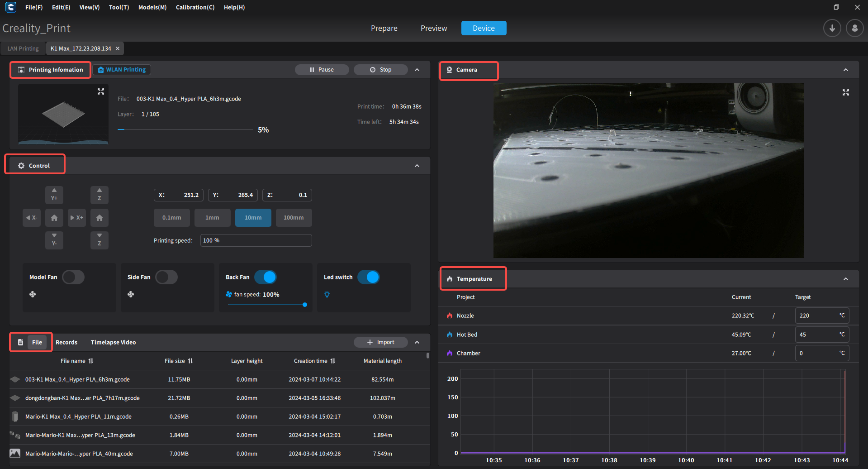Click the Y+ move arrow button
Screen dimensions: 868x469
point(54,195)
